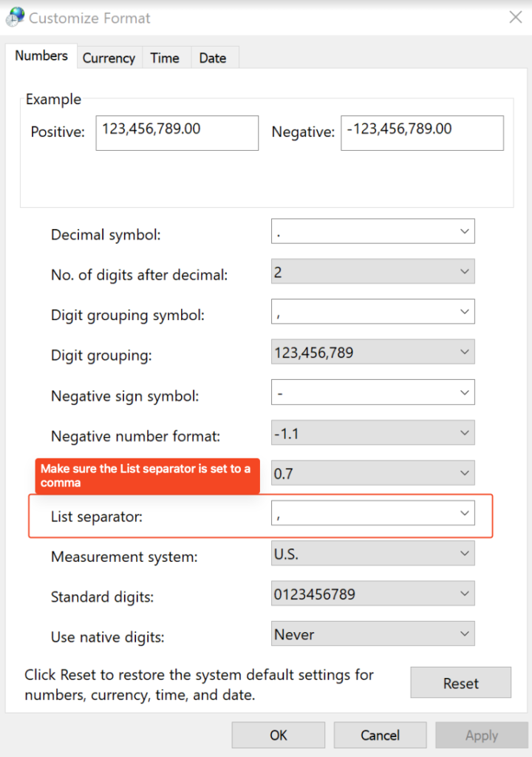Click inside the Positive example field
532x757 pixels.
coord(177,133)
